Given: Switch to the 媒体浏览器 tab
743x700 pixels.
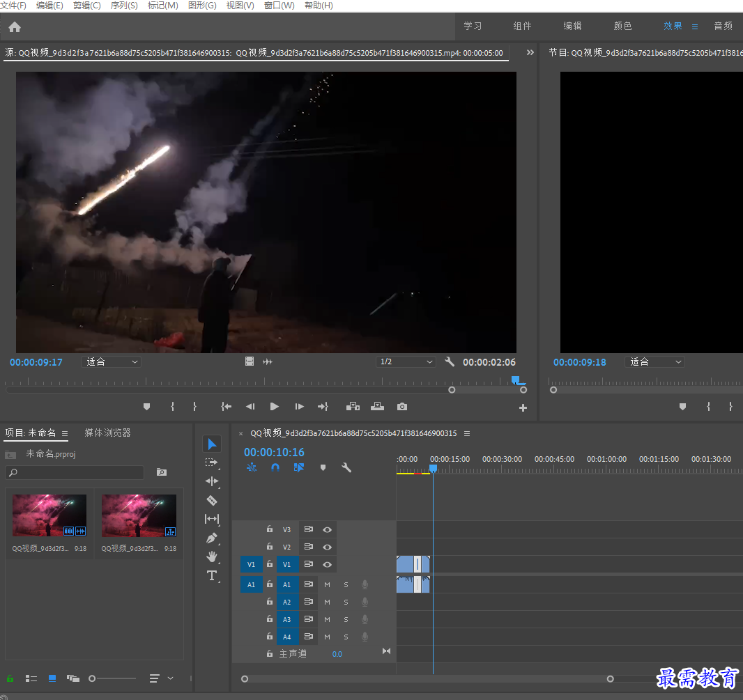Looking at the screenshot, I should (107, 433).
